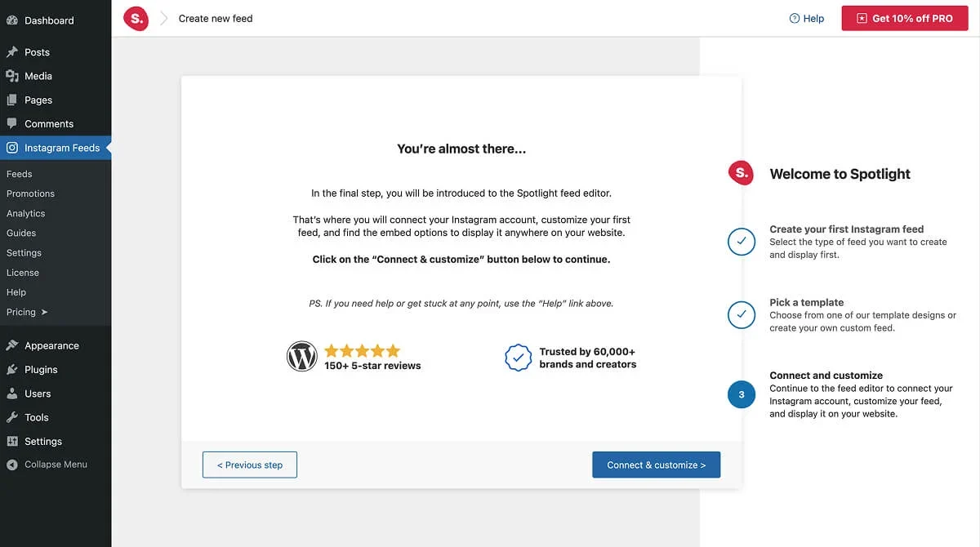Click the Spotlight logo beside Welcome heading

click(741, 172)
